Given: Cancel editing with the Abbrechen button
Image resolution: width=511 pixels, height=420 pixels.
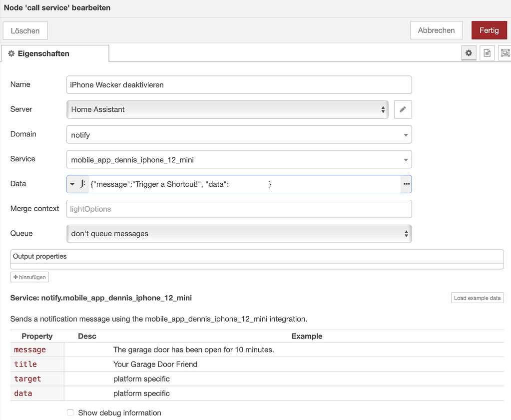Looking at the screenshot, I should tap(436, 30).
